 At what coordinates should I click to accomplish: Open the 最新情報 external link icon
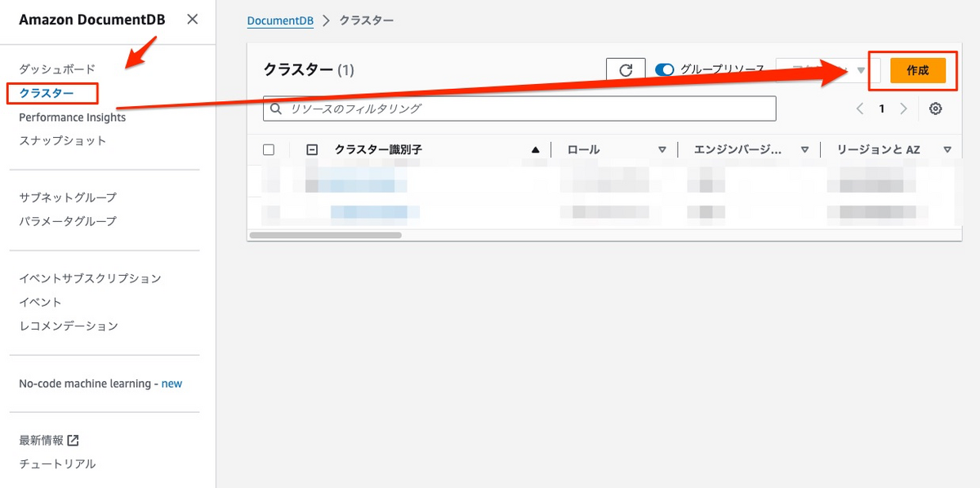73,441
